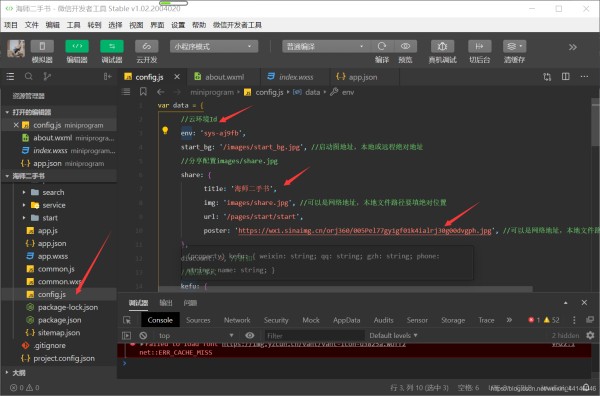Open cloud development (云开发) console
Screen dimensions: 600x396
pos(147,46)
